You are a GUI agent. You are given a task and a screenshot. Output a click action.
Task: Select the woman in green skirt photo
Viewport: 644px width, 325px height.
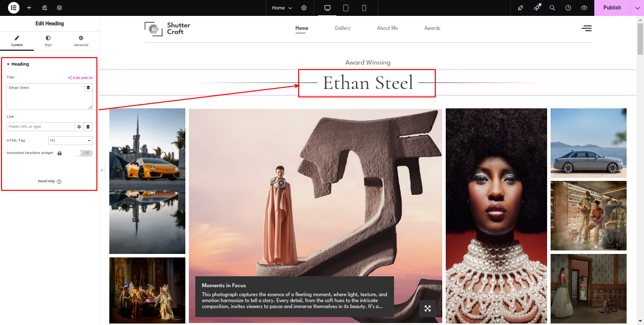pos(588,289)
